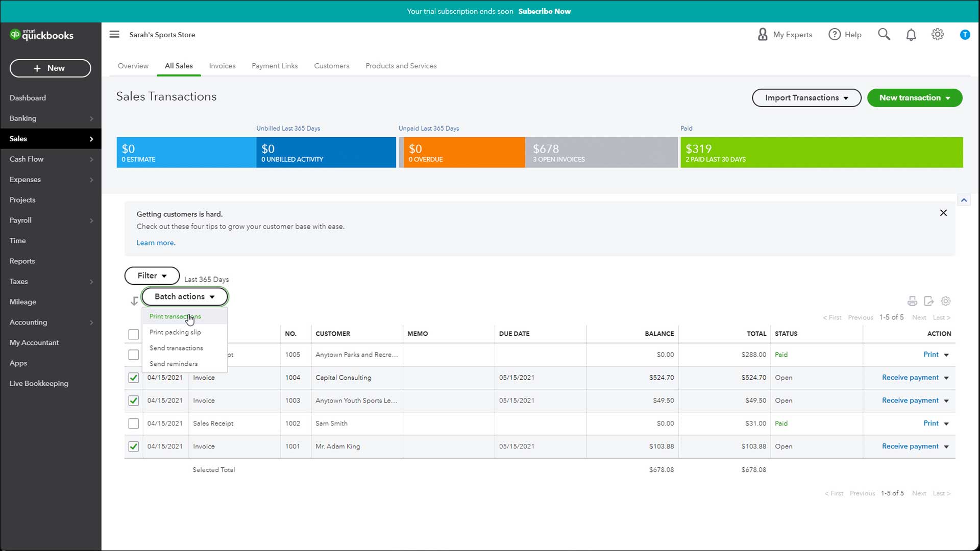Click the Print icon above the transaction table
980x551 pixels.
912,301
